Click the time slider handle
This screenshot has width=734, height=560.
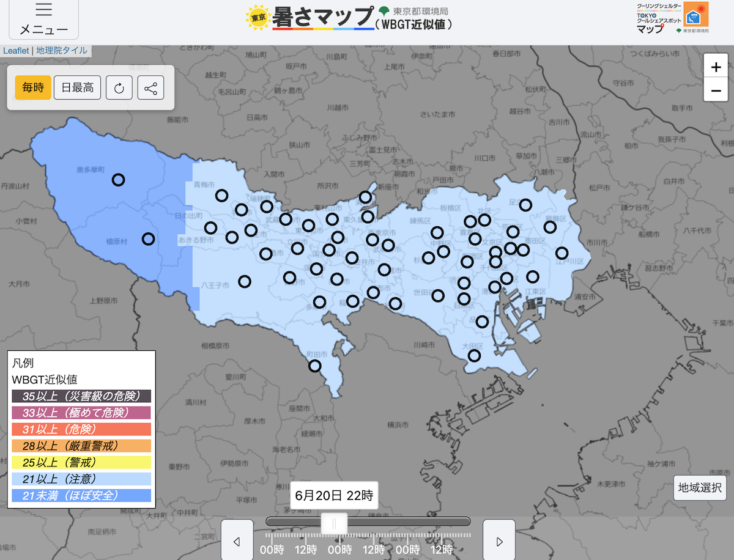[334, 523]
